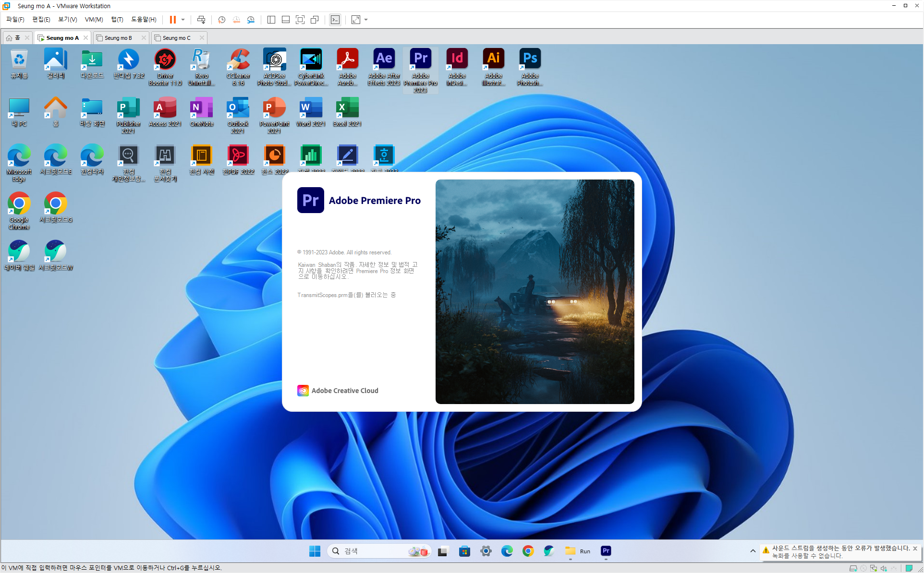Expand the stretch guest dropdown arrow

pos(366,20)
